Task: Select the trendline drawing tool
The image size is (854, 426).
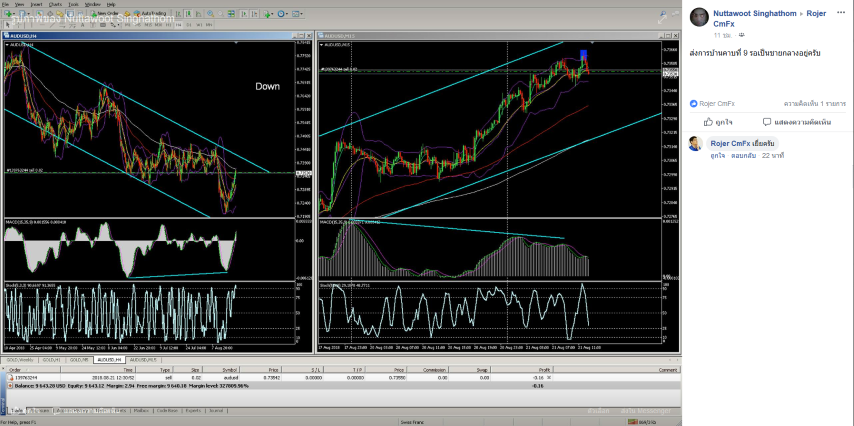Action: pos(52,25)
